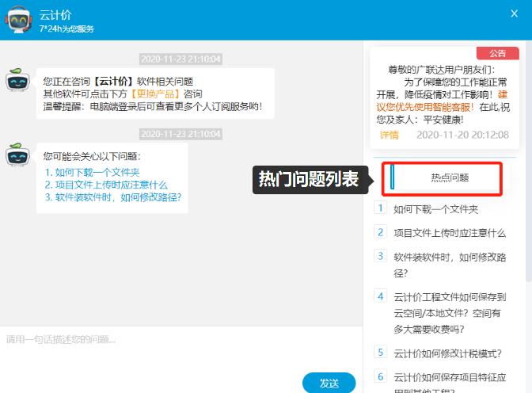Select chat suggestion 软件装软件时，如何修改路径

112,197
